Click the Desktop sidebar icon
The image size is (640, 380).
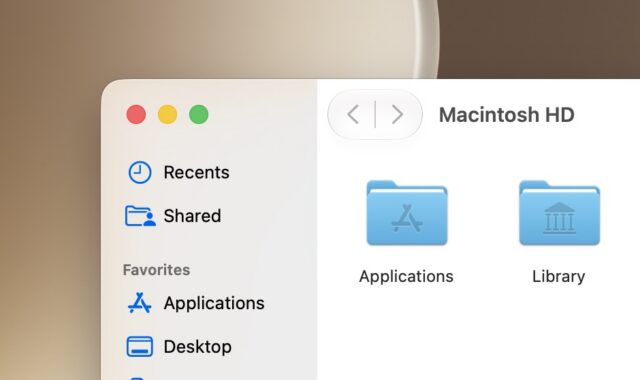[x=140, y=347]
